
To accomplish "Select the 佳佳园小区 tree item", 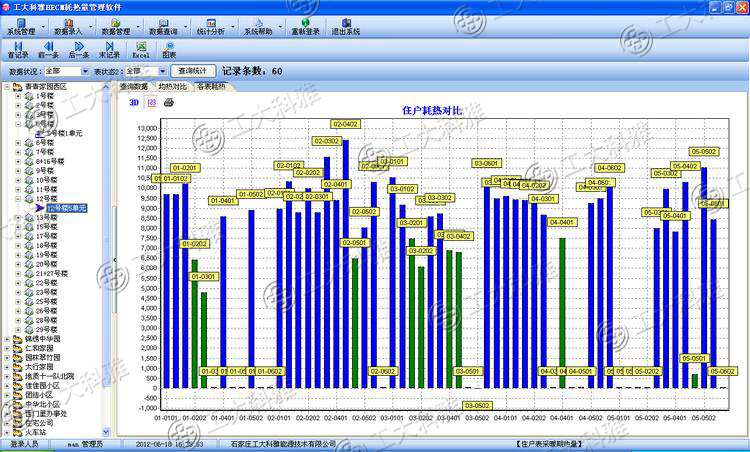I will [x=43, y=386].
